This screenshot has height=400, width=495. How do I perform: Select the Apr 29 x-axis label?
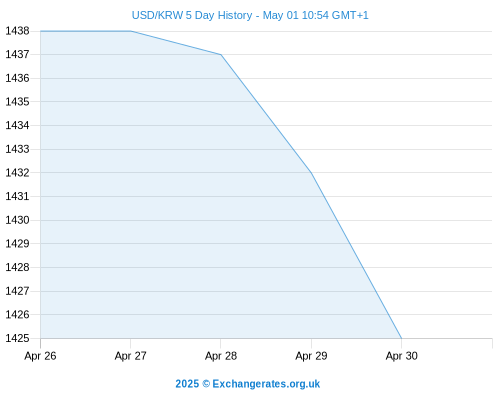(x=311, y=356)
